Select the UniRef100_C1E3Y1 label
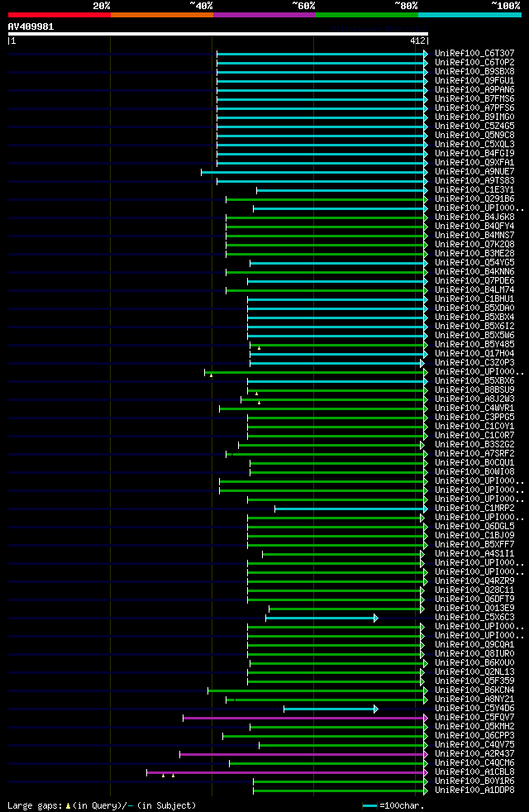 pos(474,190)
